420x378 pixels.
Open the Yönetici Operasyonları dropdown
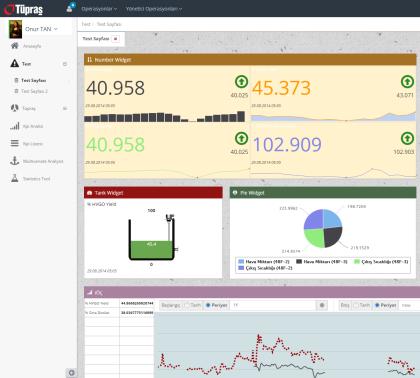click(x=154, y=9)
